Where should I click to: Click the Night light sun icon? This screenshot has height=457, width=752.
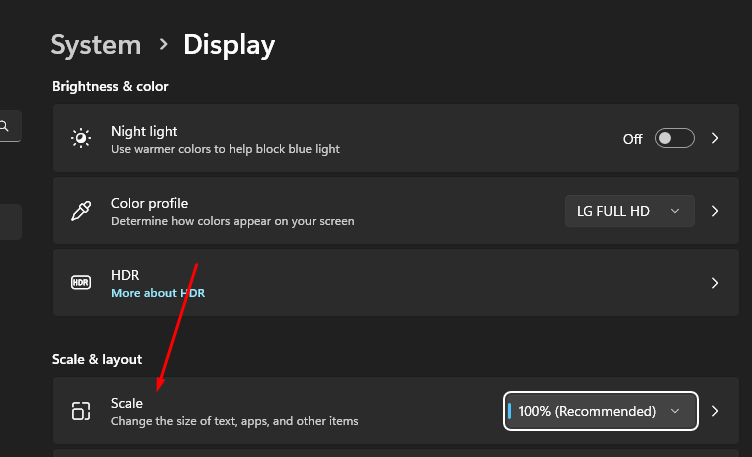pos(81,138)
